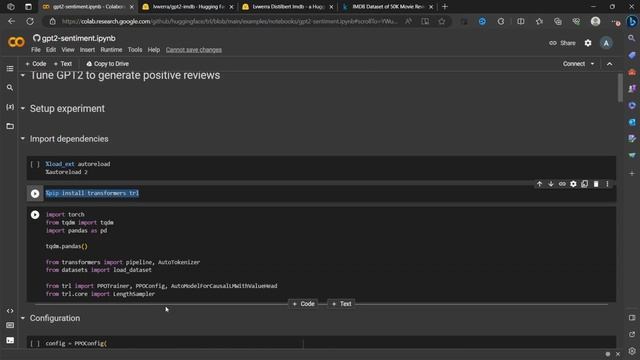Open the Runtime menu
Screen dimensions: 640x360
click(111, 50)
